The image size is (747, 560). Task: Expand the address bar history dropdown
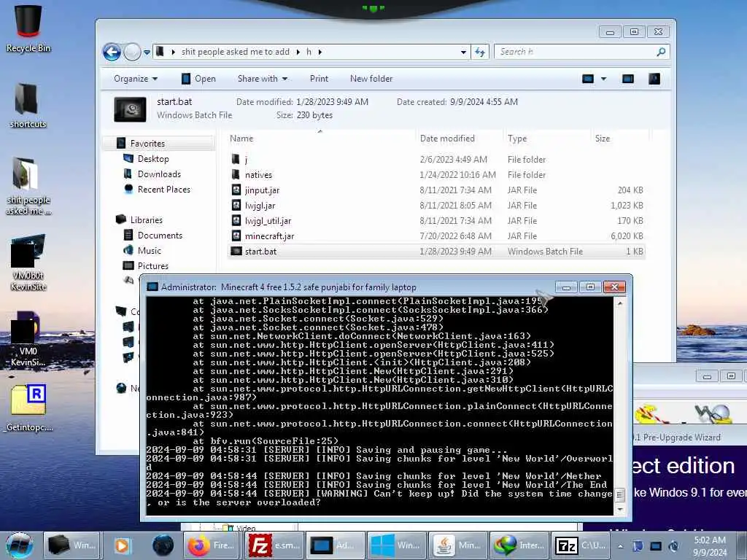click(x=463, y=52)
